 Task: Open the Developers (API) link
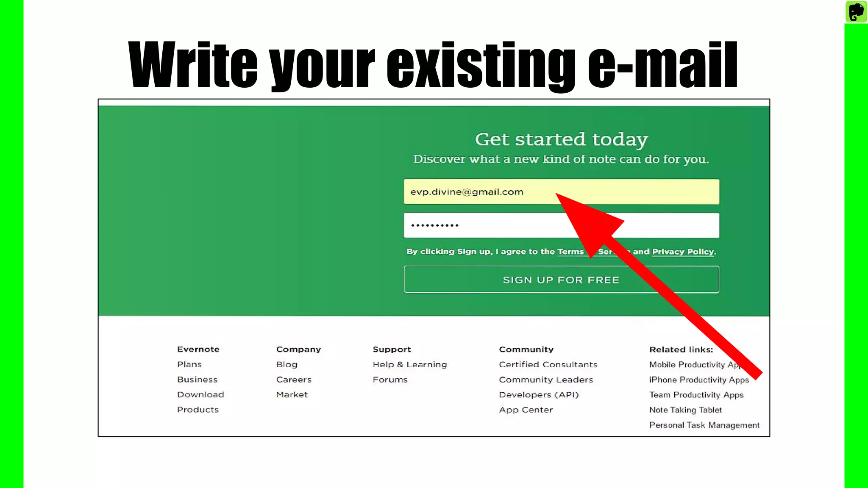coord(539,394)
